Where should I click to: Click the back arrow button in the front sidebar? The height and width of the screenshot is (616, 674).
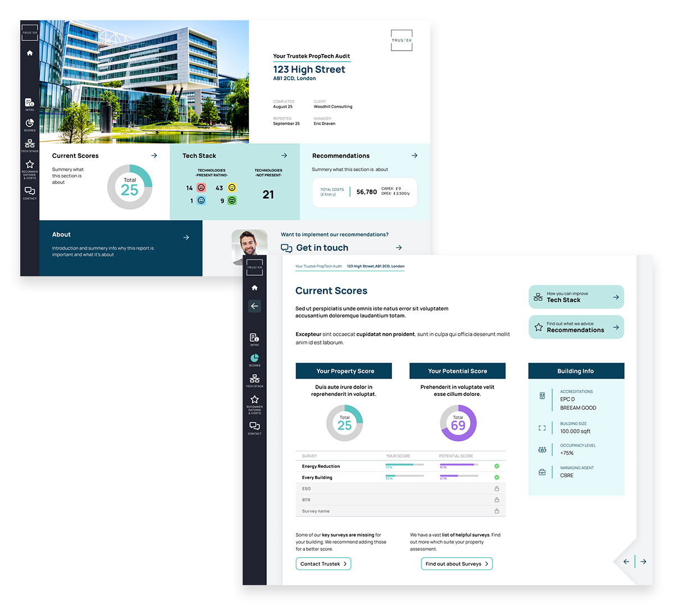254,306
